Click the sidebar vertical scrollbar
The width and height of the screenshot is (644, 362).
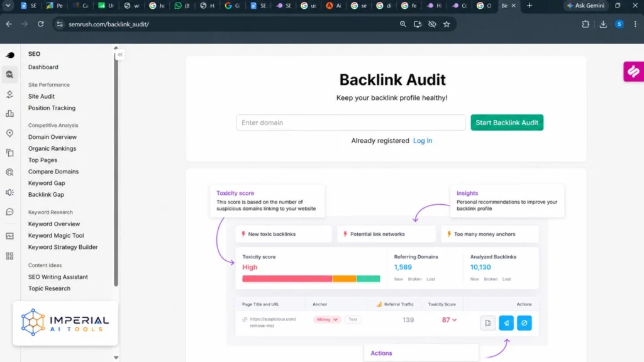point(116,168)
